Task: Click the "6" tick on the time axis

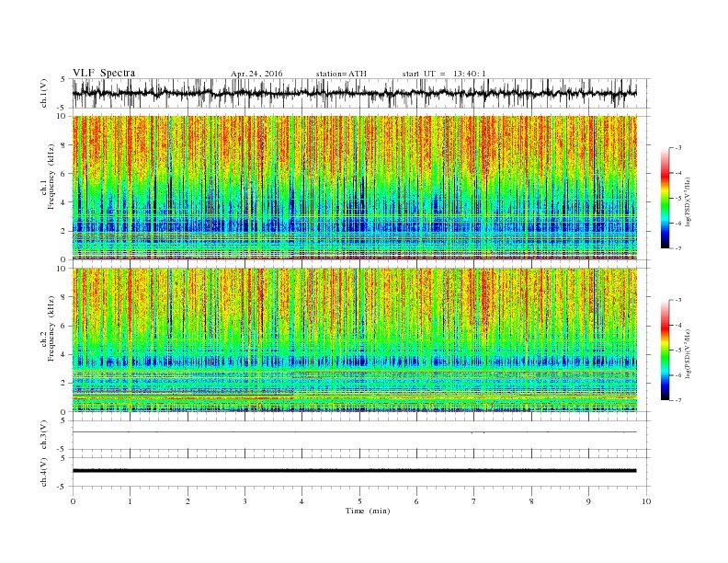Action: (x=416, y=501)
